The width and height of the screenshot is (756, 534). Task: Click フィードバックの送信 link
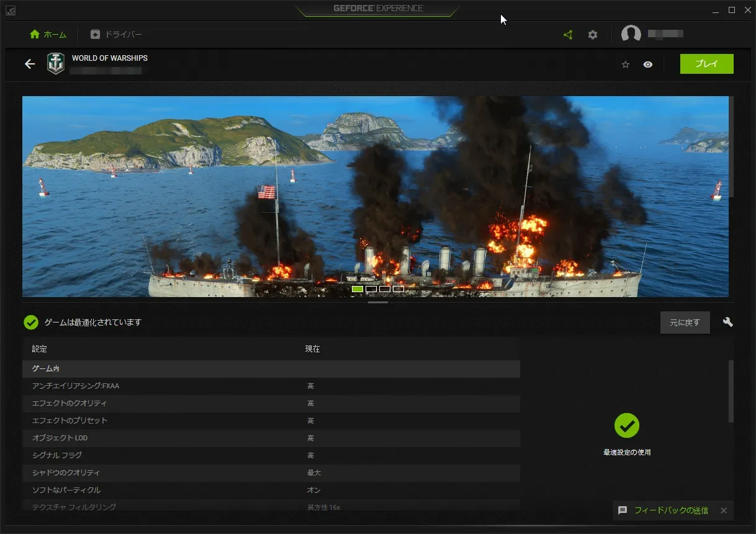point(671,510)
